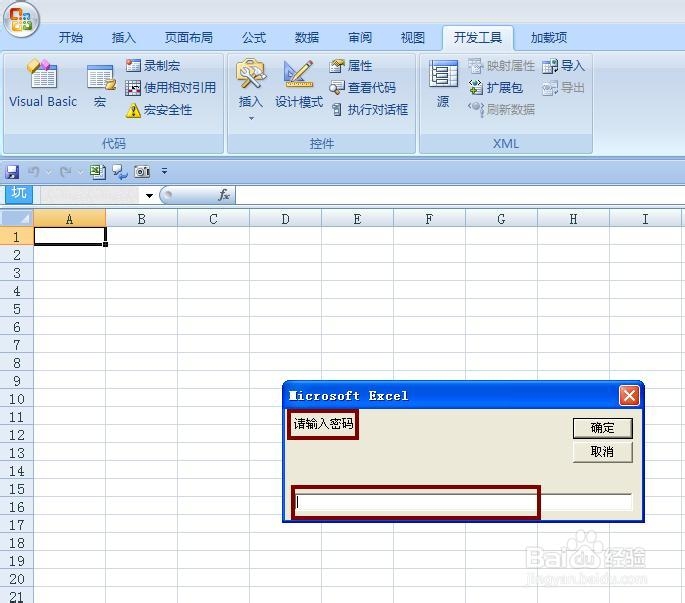Click the Redo icon
Screen dimensions: 685x603
pos(66,172)
